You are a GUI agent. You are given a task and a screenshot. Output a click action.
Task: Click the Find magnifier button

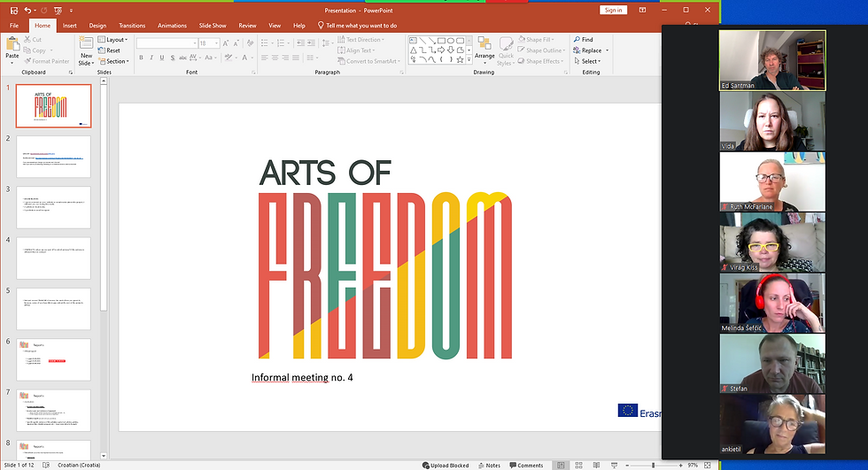click(x=584, y=39)
